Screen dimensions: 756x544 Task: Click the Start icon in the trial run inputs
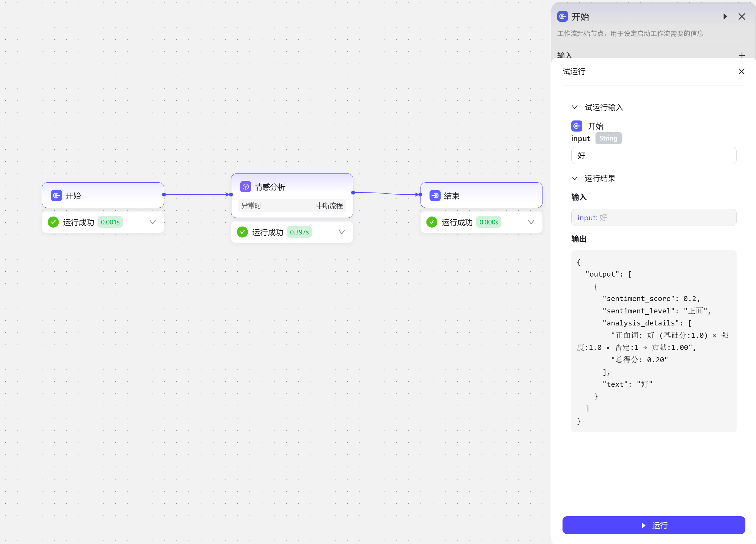tap(577, 126)
